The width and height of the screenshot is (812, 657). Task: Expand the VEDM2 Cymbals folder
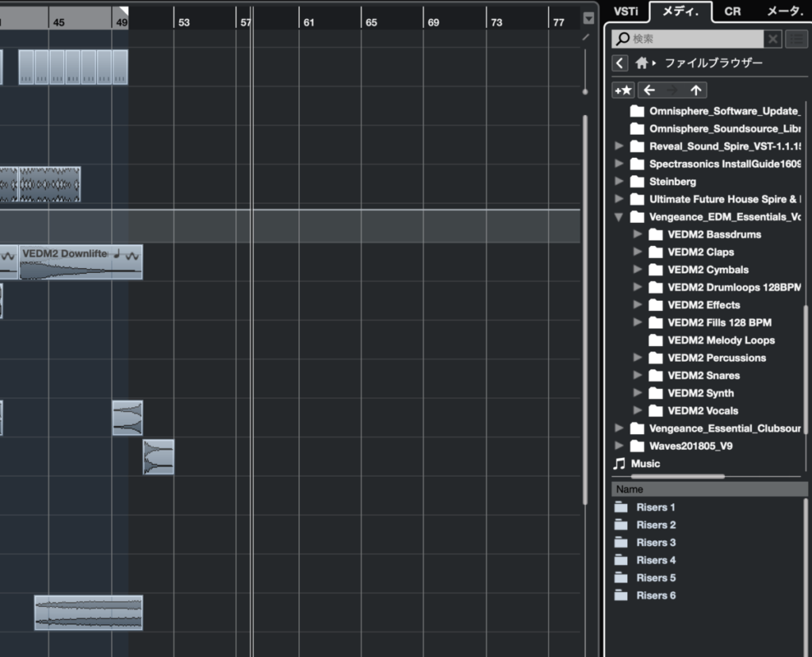638,270
